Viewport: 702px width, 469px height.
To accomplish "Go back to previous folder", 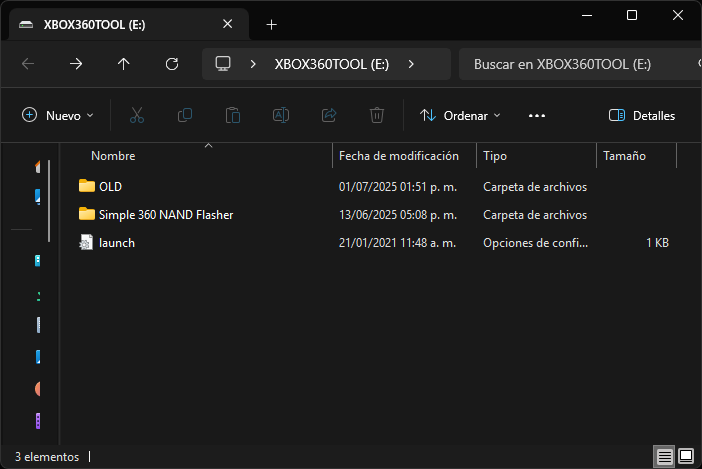I will [28, 64].
